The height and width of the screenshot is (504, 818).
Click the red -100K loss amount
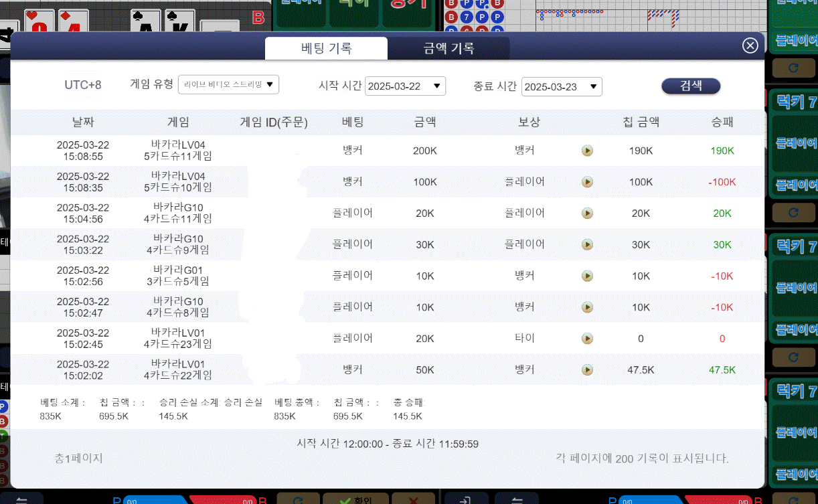(x=722, y=182)
